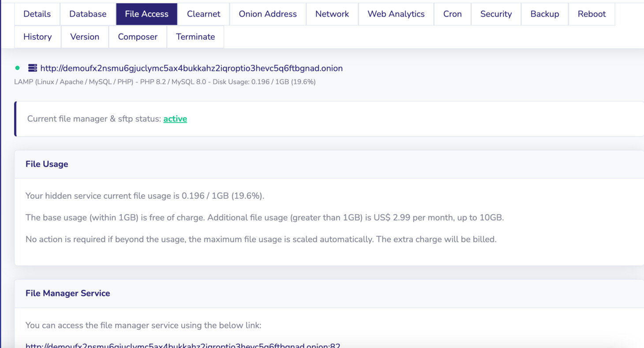Go to the Onion Address tab

pyautogui.click(x=268, y=14)
